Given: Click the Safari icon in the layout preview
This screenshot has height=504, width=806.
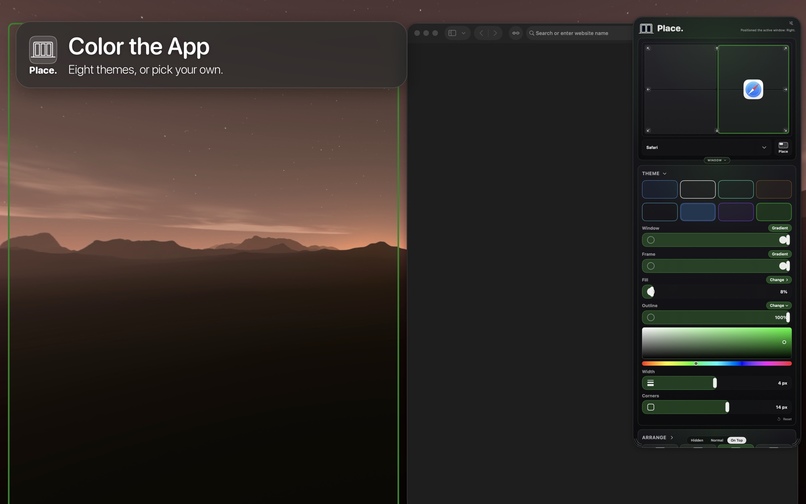Looking at the screenshot, I should (x=753, y=89).
